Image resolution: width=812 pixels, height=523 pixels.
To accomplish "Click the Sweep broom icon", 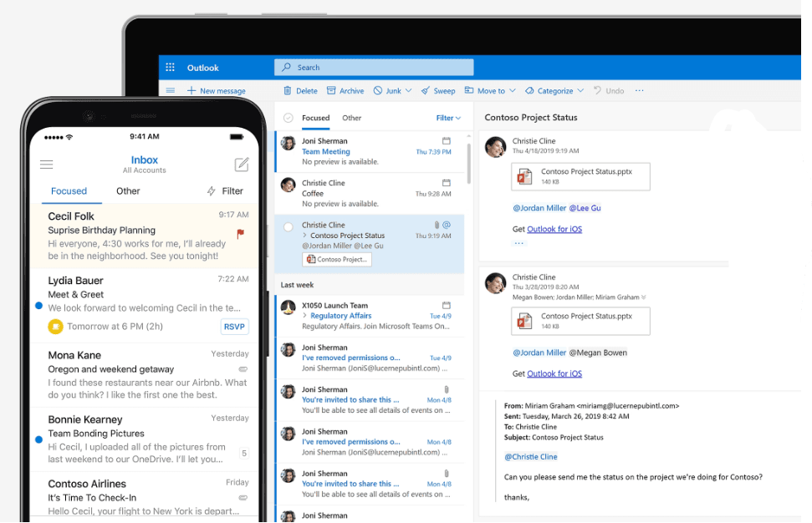I will tap(426, 90).
